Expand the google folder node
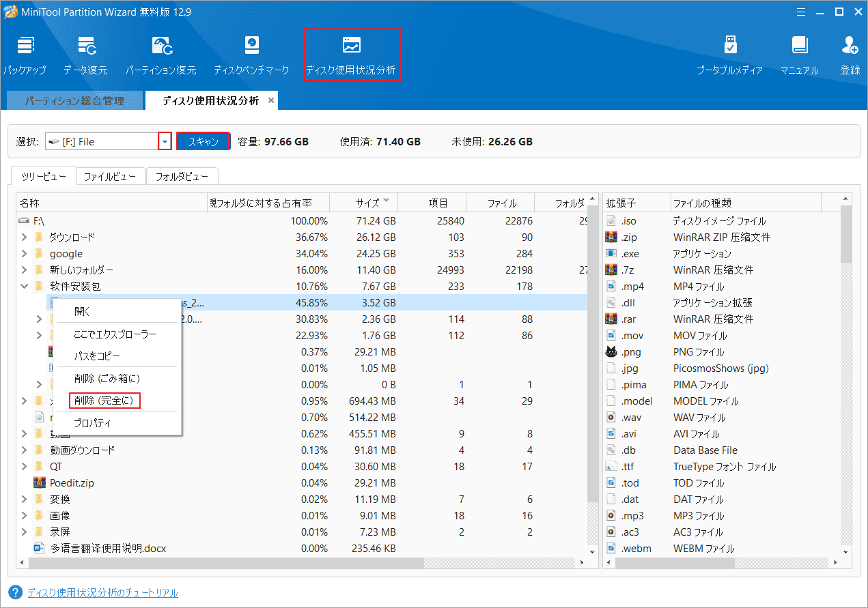868x608 pixels. click(x=24, y=254)
